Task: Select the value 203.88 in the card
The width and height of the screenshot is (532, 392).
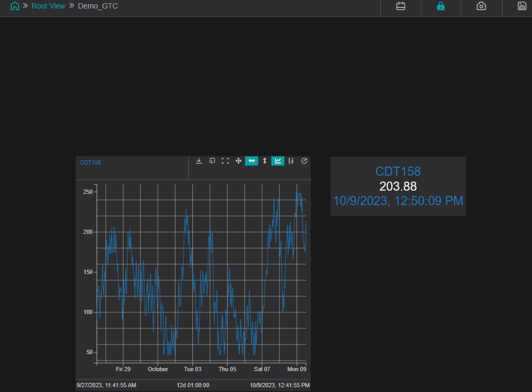Action: click(398, 186)
